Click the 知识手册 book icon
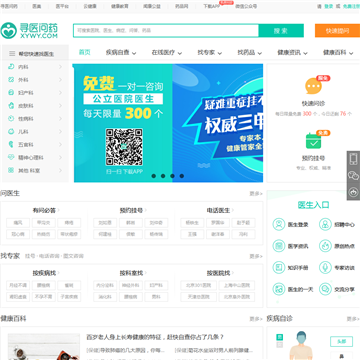Image resolution: width=360 pixels, height=360 pixels. 279,267
